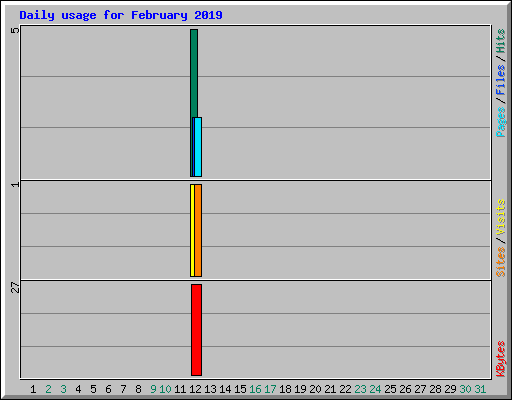Viewport: 512px width, 400px height.
Task: Click day 17 on the x-axis
Action: [x=270, y=389]
